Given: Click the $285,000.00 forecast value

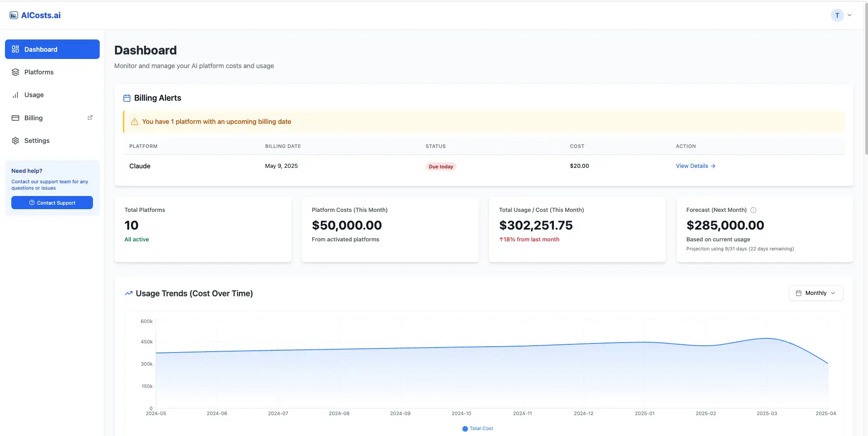Looking at the screenshot, I should point(725,225).
